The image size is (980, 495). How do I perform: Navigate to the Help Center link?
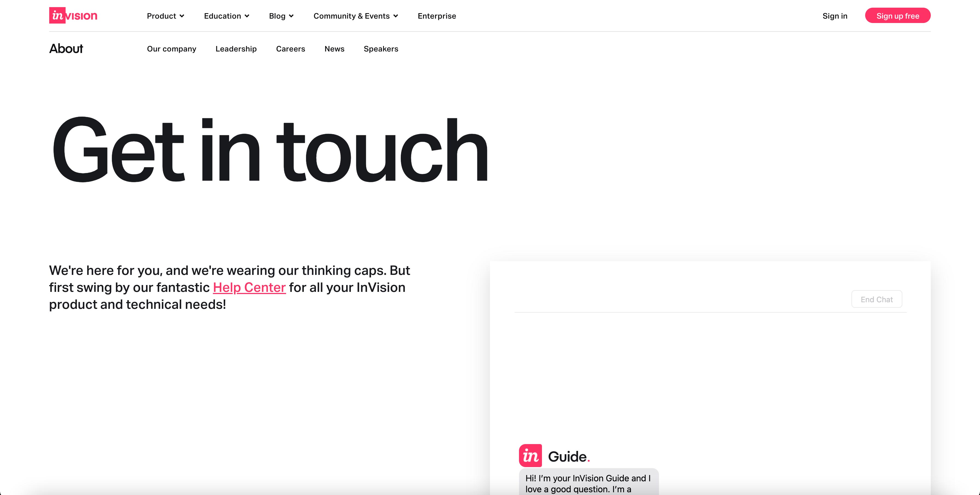click(249, 287)
